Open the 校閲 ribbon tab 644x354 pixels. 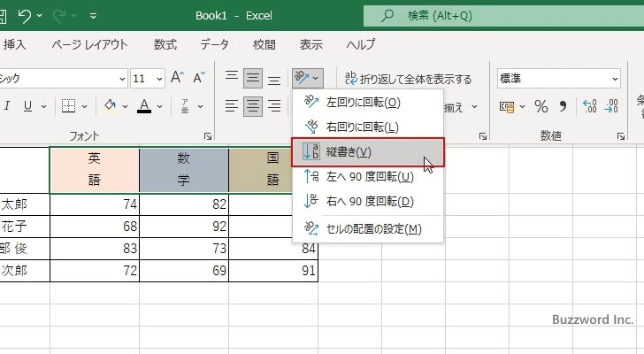pyautogui.click(x=264, y=44)
